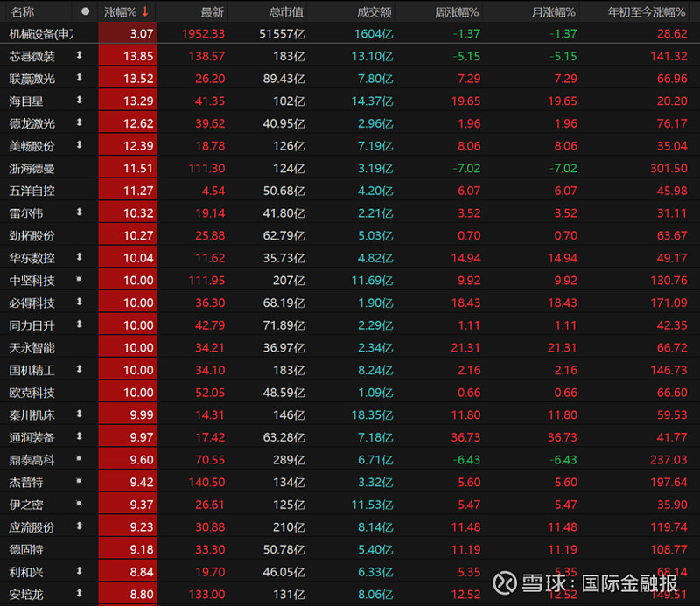Click the marker icon on 德龙激光 row

point(79,122)
